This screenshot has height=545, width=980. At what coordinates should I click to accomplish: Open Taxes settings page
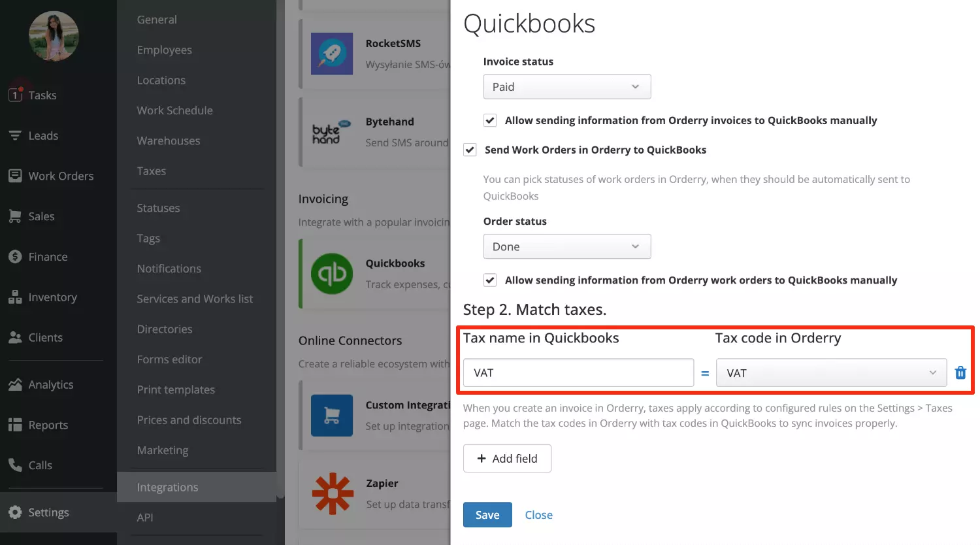pos(152,171)
